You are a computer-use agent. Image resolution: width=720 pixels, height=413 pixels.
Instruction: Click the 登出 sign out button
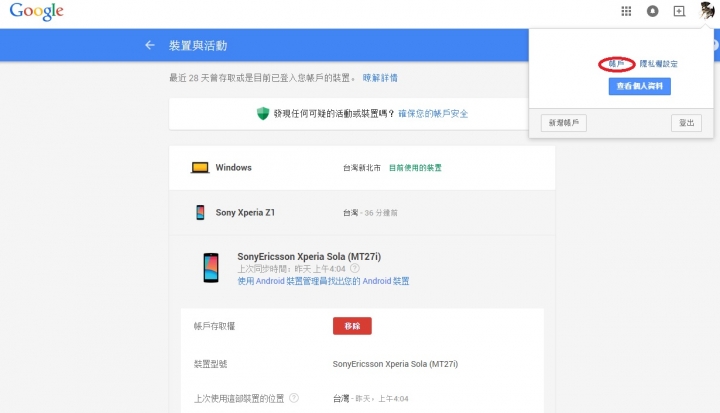point(686,123)
